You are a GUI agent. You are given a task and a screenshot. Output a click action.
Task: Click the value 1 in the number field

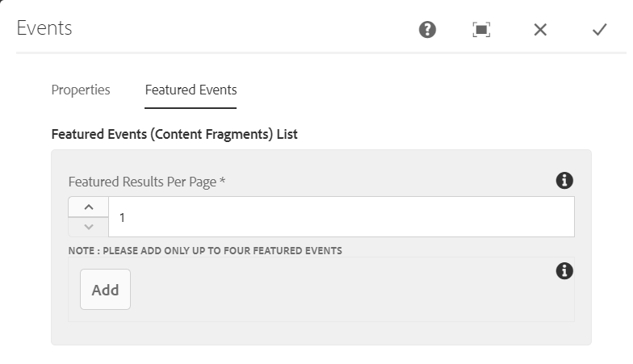122,218
